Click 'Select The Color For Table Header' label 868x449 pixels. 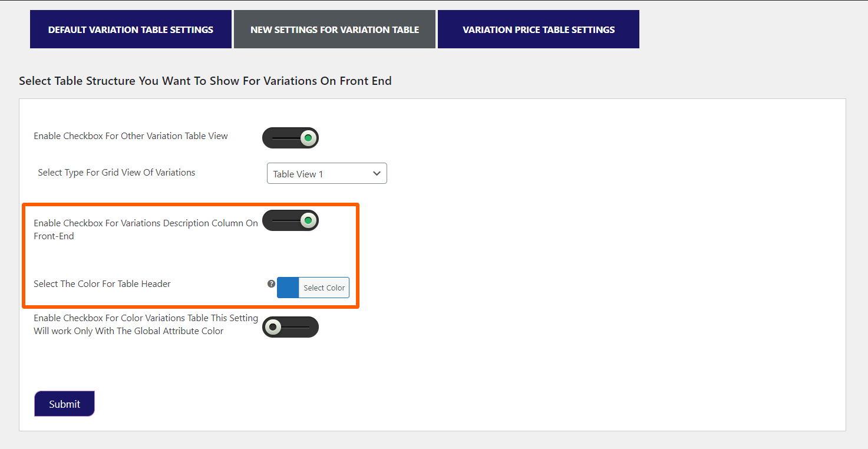102,284
